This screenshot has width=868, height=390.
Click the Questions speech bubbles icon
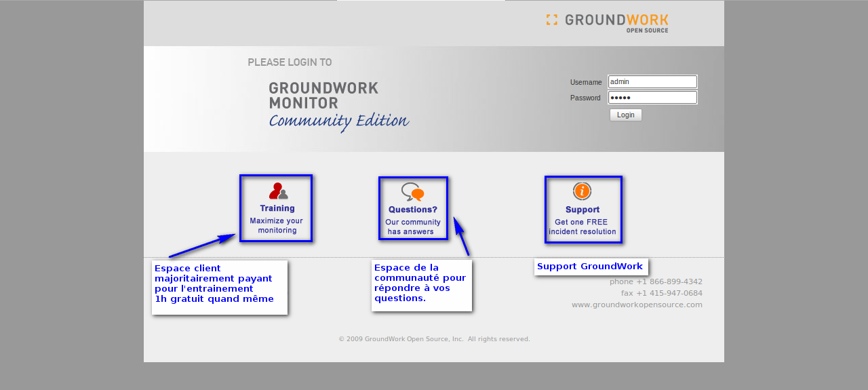412,192
